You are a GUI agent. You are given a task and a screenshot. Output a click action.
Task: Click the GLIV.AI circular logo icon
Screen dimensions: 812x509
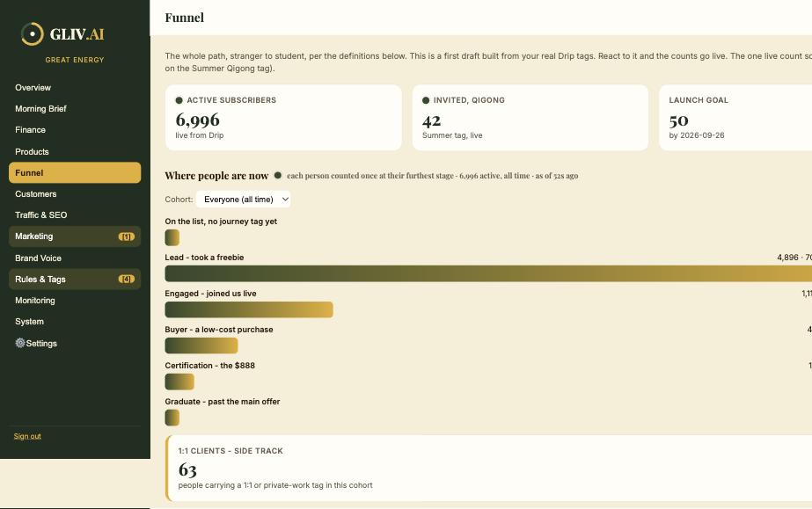click(x=32, y=34)
